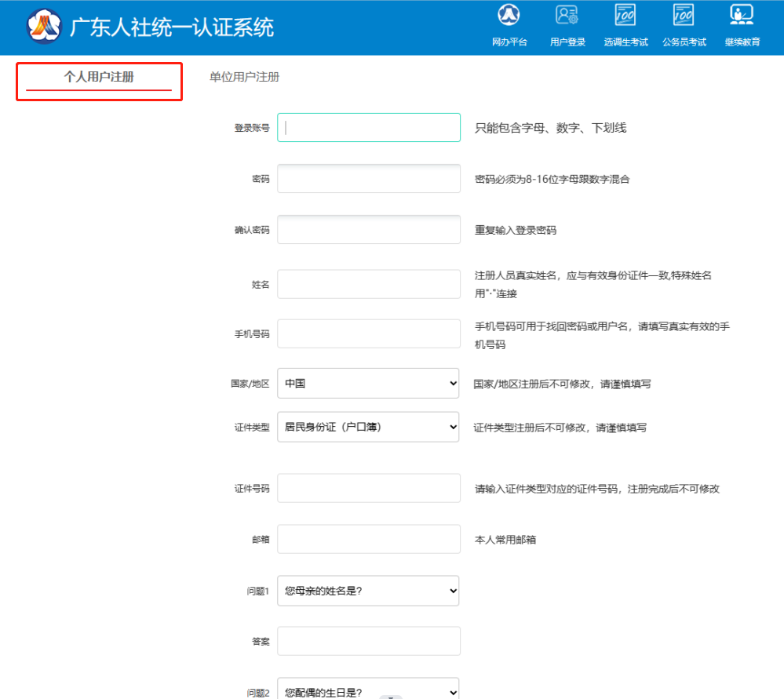Switch to the 单位用户注册 tab

[x=247, y=77]
